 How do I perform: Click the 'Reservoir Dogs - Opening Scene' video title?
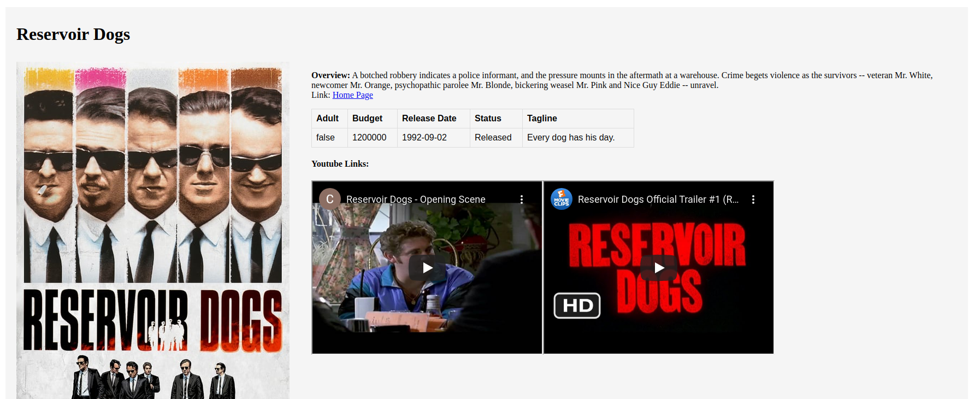416,199
